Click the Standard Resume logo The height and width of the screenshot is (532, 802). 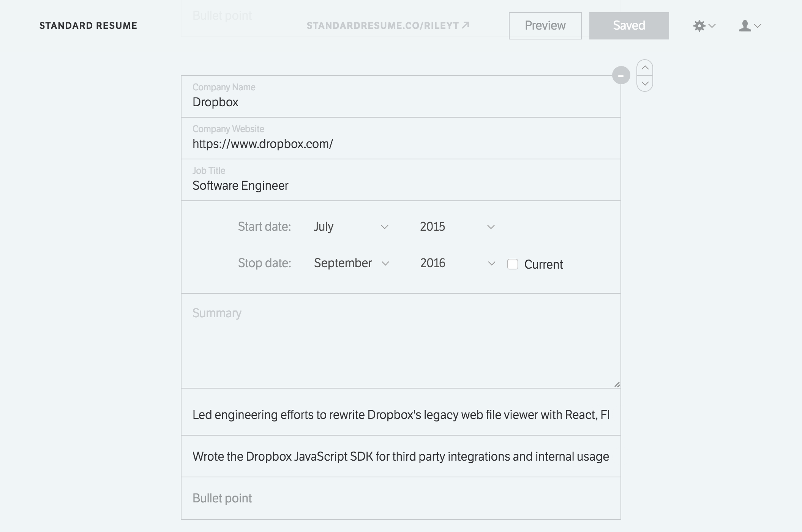tap(88, 25)
